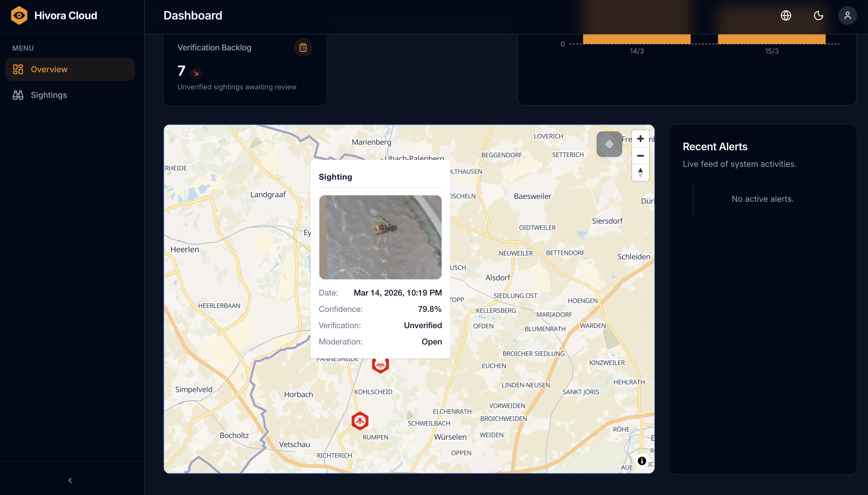The width and height of the screenshot is (868, 495).
Task: Open the Overview menu item
Action: (70, 69)
